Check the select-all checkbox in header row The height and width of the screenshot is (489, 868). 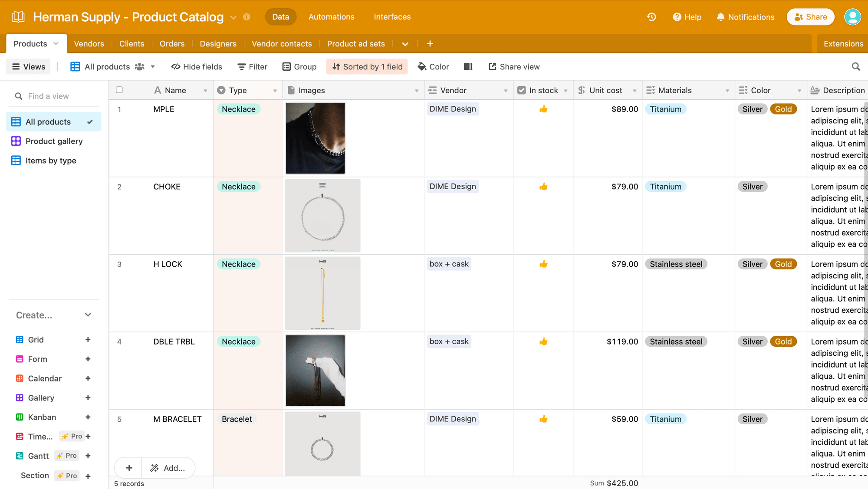(119, 90)
